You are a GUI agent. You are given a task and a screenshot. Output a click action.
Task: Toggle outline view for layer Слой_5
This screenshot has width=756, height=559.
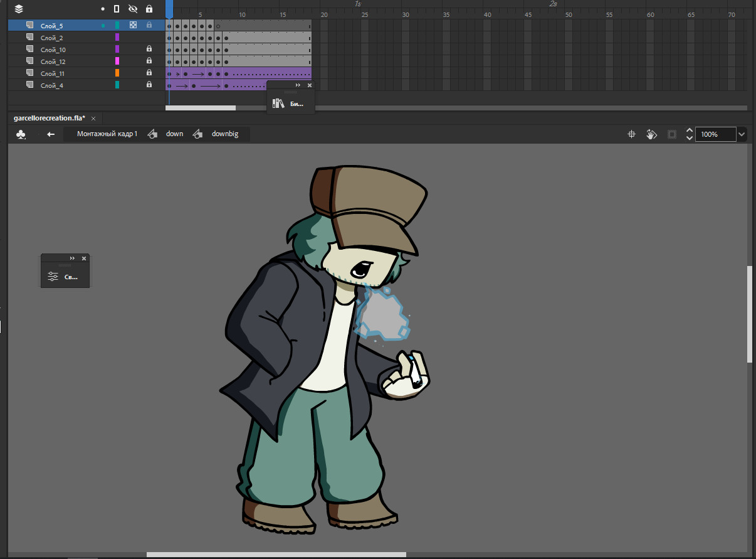click(x=132, y=24)
